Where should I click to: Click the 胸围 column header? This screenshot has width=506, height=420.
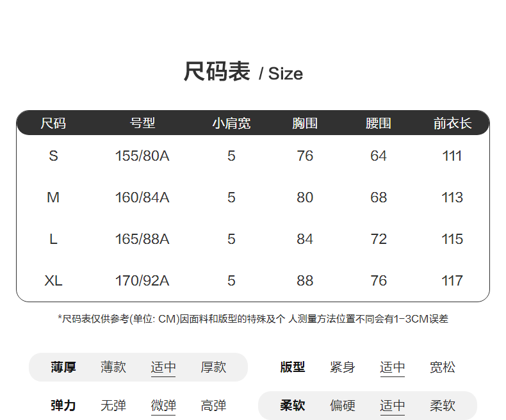pyautogui.click(x=305, y=124)
